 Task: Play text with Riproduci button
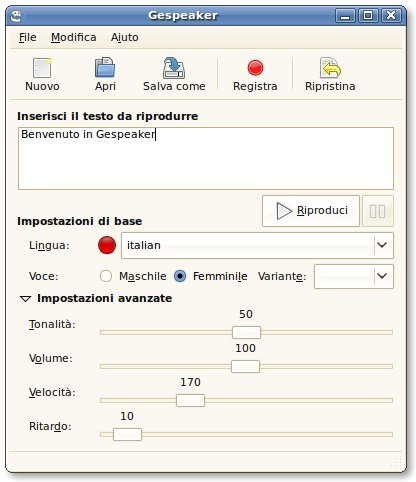tap(311, 211)
